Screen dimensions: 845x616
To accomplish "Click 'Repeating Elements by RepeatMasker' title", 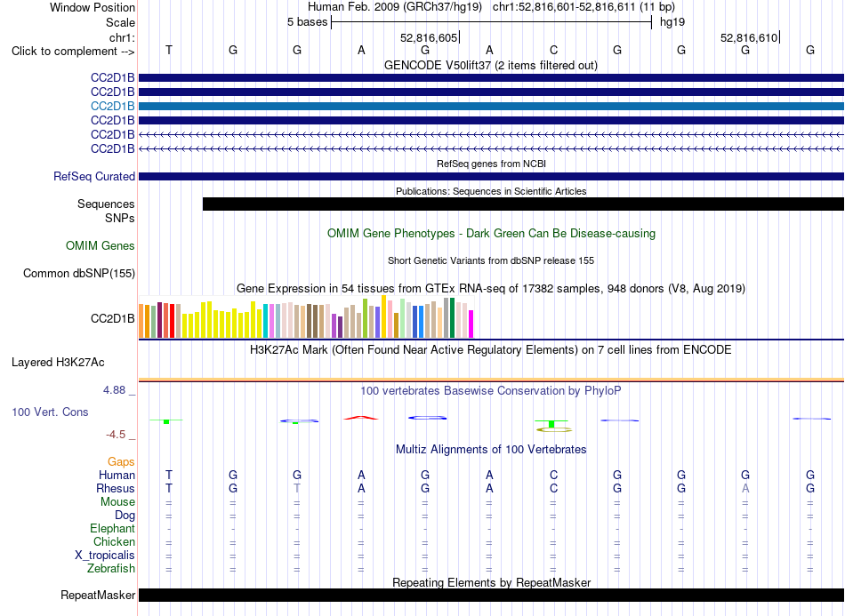I will click(x=491, y=582).
